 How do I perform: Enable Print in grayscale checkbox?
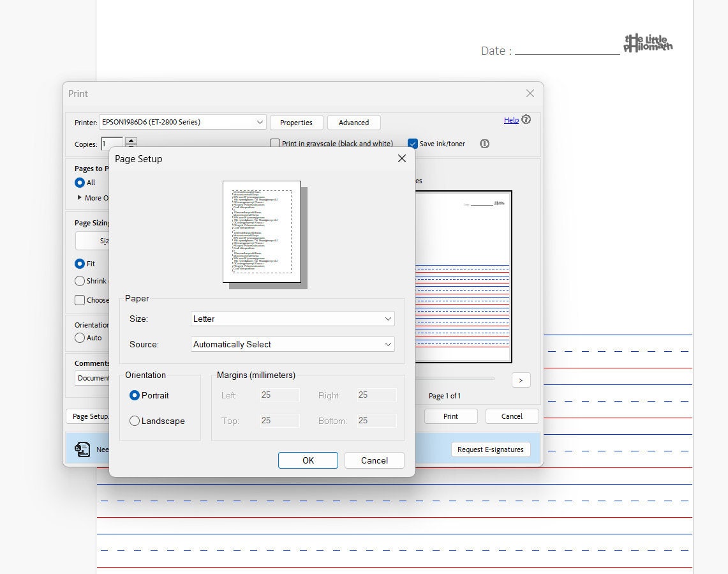pos(275,142)
